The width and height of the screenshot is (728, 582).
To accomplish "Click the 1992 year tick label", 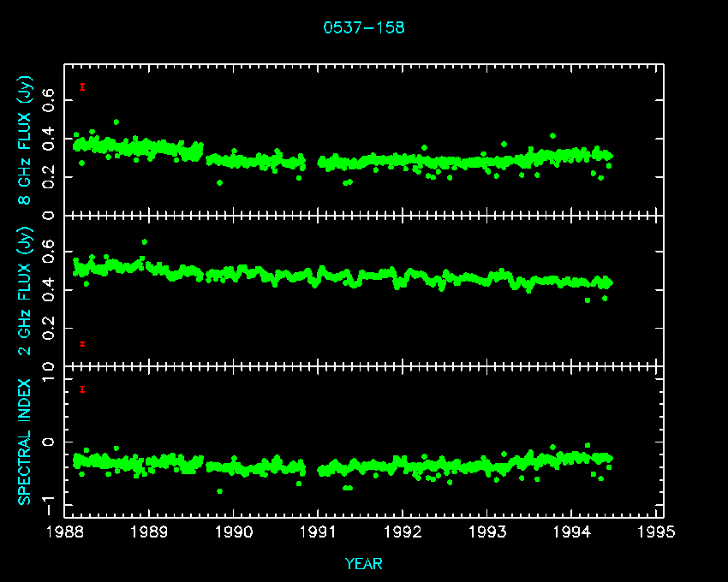I will pos(403,532).
